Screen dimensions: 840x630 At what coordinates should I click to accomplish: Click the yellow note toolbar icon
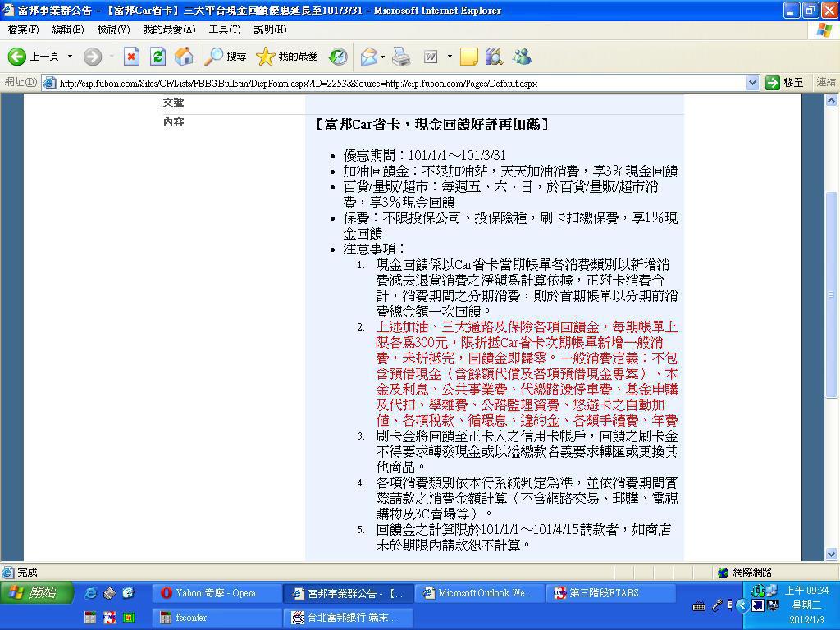(468, 57)
